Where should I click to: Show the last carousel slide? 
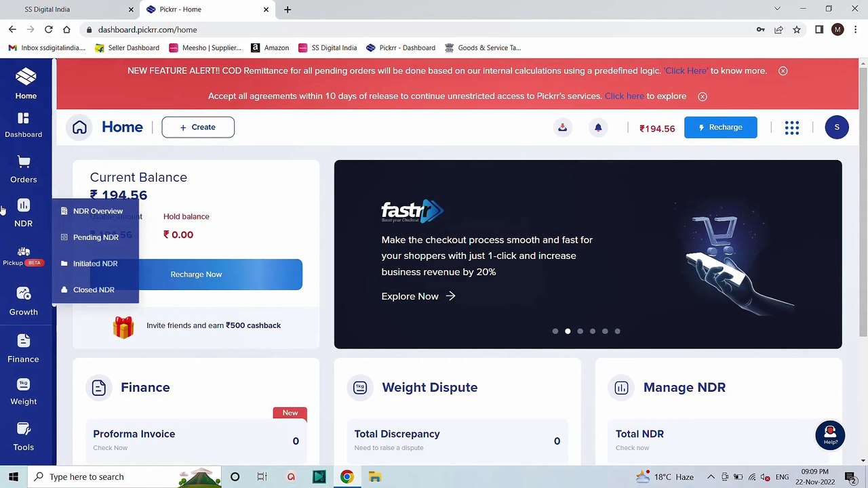click(617, 331)
